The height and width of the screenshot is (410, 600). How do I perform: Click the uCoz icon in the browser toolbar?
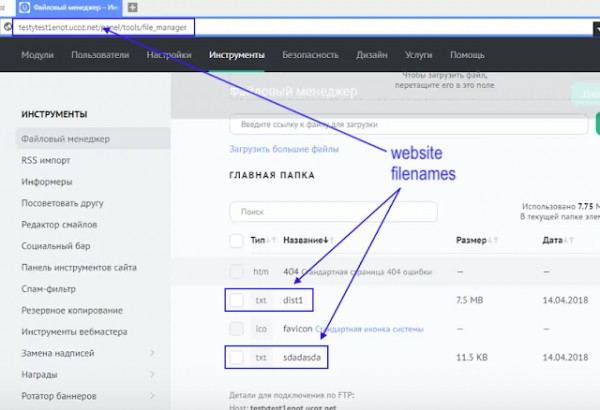tap(25, 7)
